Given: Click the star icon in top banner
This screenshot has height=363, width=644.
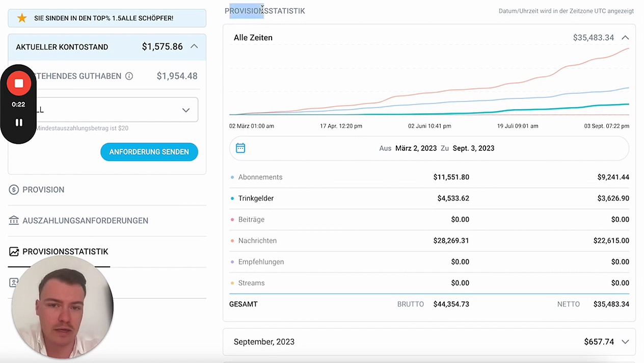Looking at the screenshot, I should pyautogui.click(x=22, y=18).
